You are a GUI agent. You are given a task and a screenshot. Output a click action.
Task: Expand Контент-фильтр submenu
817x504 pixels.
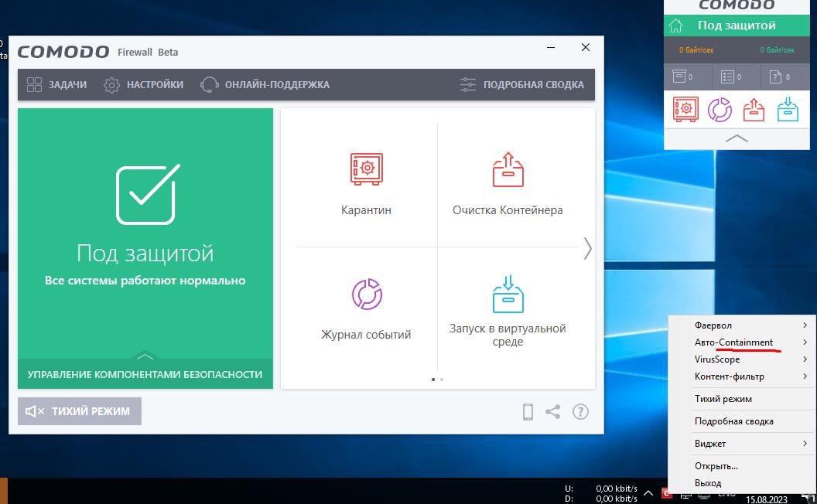tap(741, 376)
